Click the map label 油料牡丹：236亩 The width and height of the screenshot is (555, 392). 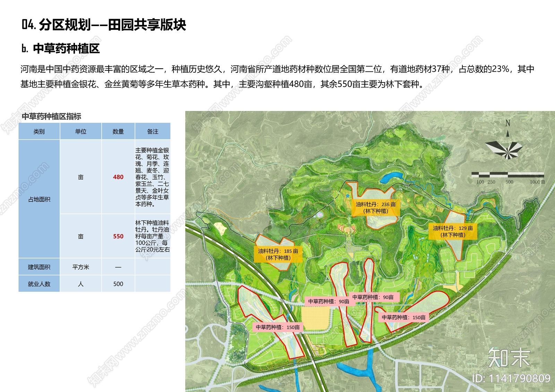[376, 208]
